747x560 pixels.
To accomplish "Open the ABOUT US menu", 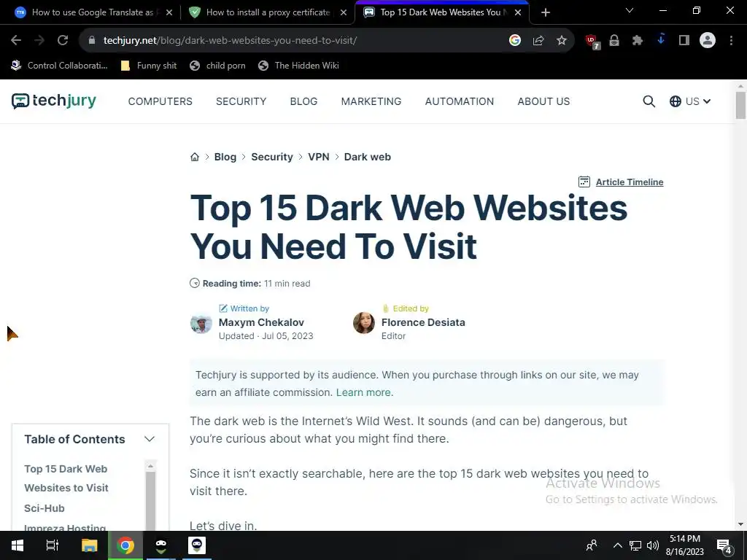I will (543, 101).
